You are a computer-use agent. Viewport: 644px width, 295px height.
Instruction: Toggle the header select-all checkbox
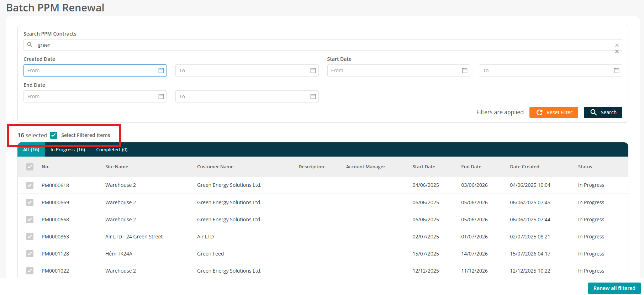click(30, 167)
